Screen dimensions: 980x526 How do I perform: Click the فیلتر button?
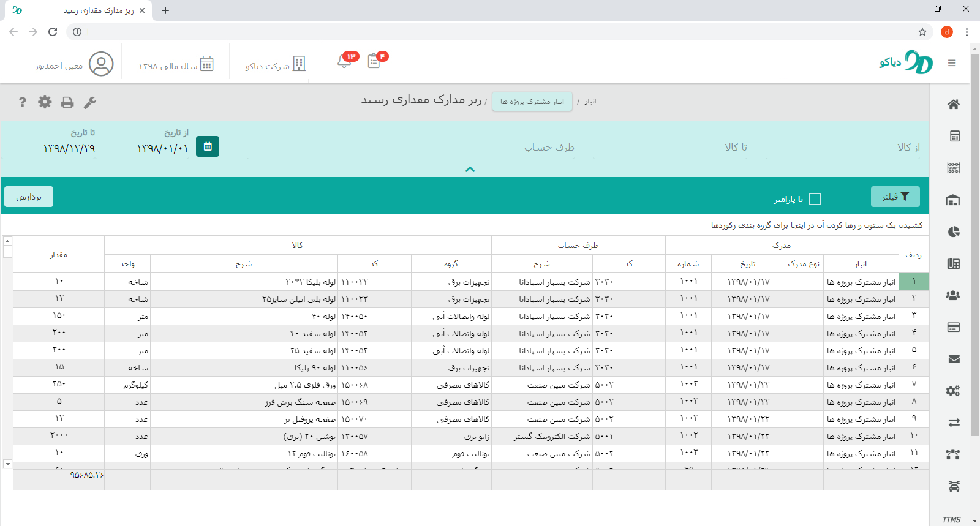tap(895, 197)
